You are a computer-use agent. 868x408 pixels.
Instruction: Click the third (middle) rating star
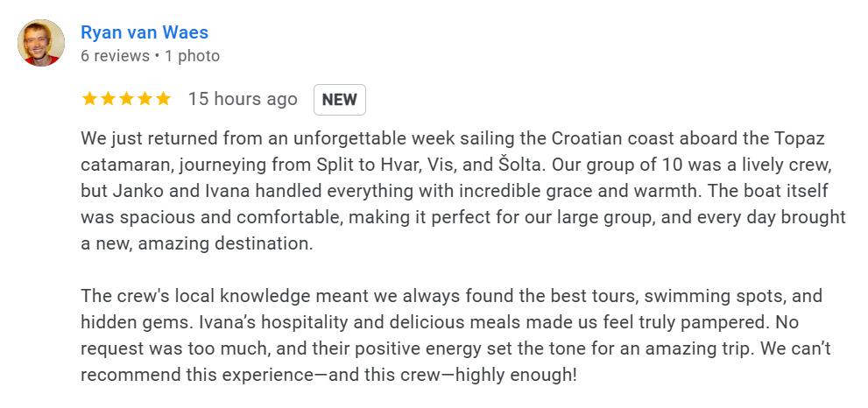(126, 99)
